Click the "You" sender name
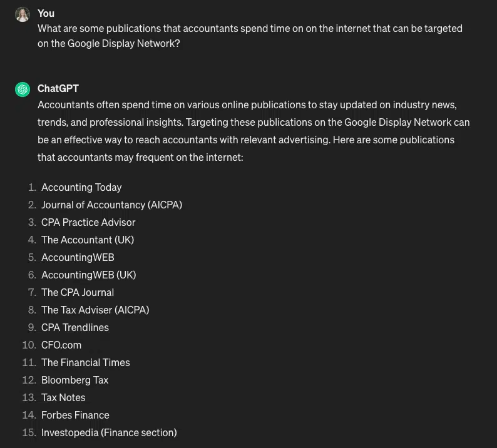Screen dimensions: 497x448 tap(46, 13)
